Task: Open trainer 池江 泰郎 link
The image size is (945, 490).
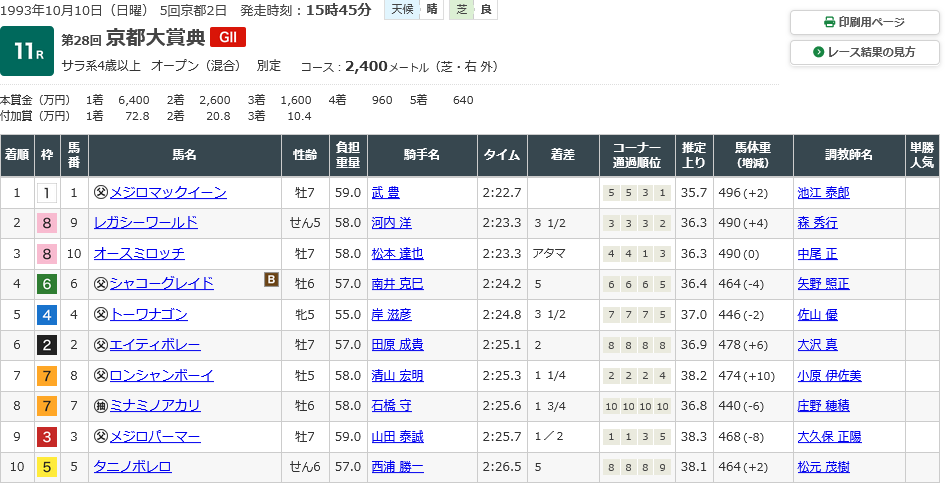Action: (x=823, y=193)
